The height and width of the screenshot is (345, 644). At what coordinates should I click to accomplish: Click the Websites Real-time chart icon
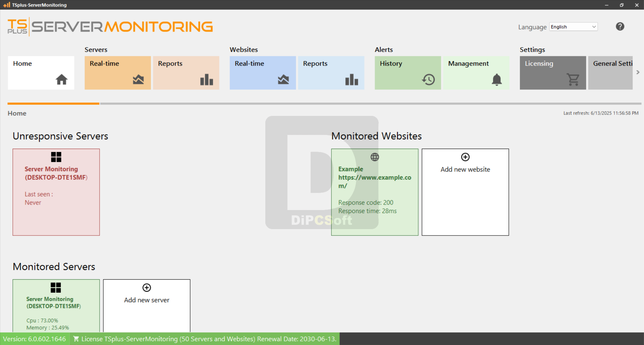point(283,80)
